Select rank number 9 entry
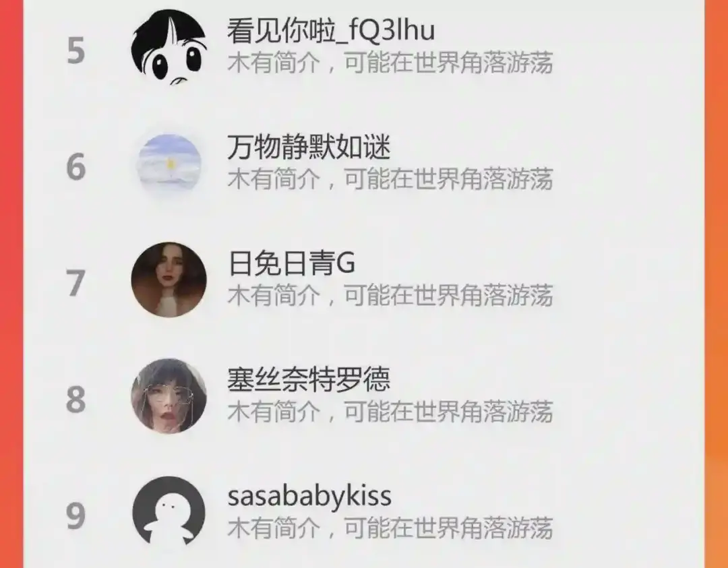 (x=76, y=516)
